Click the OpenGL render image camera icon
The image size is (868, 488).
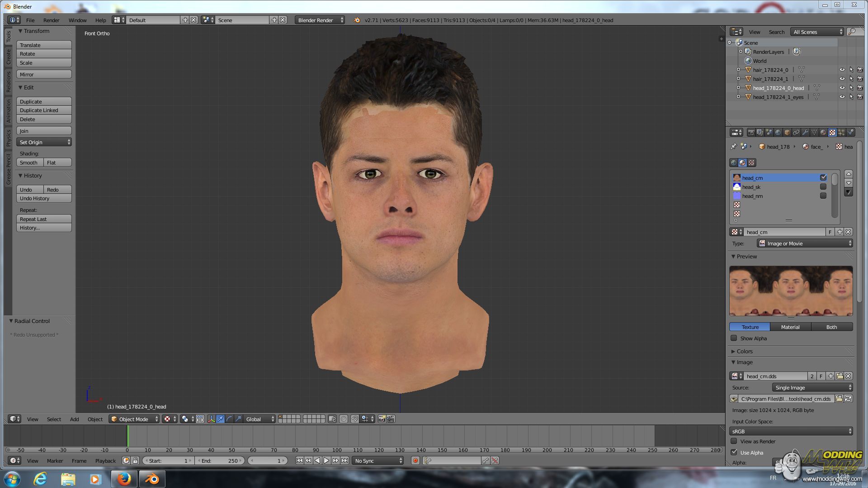point(382,419)
